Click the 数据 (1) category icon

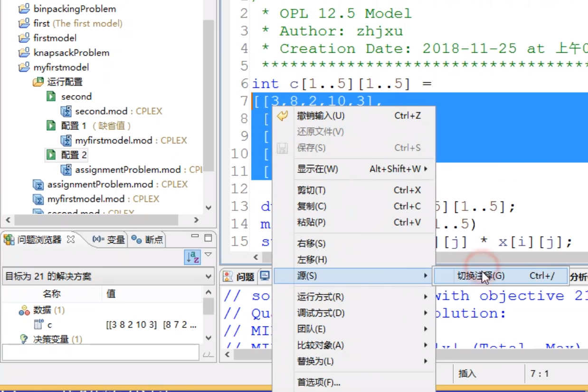(24, 310)
